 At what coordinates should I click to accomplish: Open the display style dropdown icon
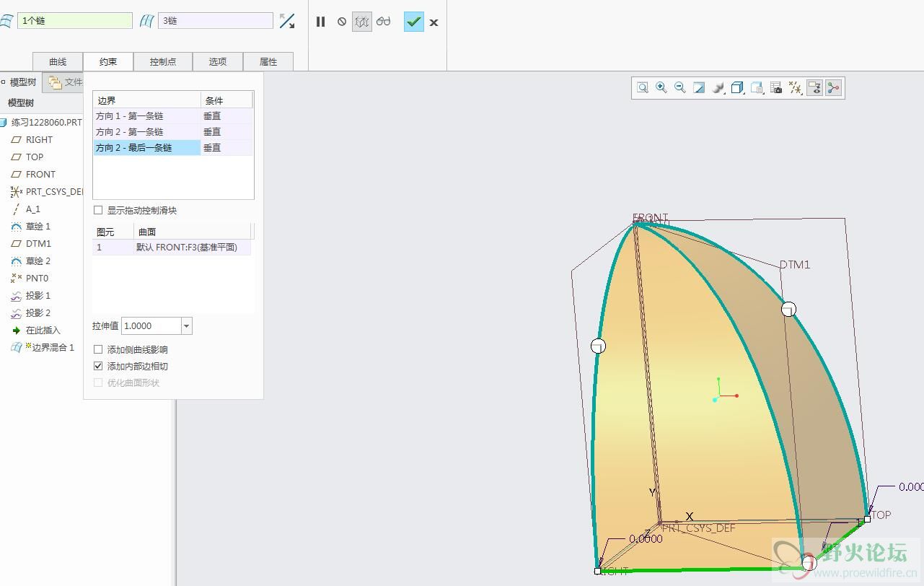click(x=718, y=88)
